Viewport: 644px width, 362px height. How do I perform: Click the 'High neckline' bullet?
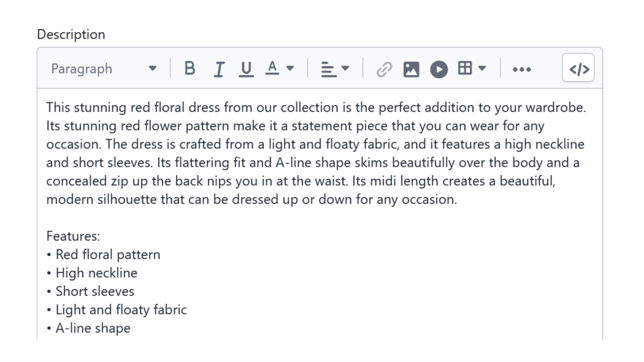[92, 273]
